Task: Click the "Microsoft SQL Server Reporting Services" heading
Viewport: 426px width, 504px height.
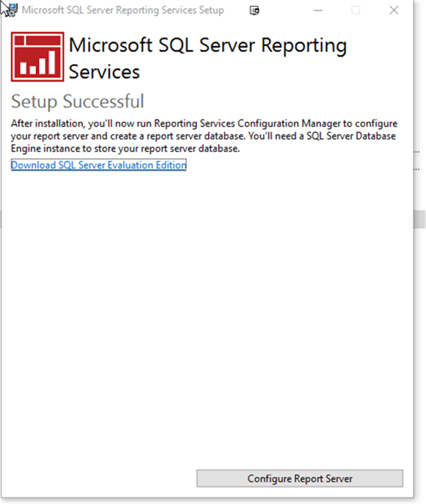Action: coord(208,58)
